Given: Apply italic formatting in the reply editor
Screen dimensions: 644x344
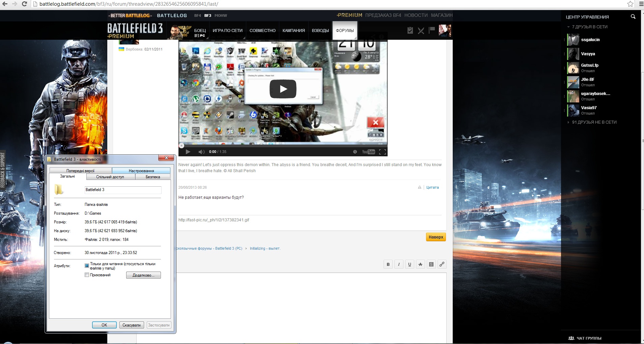Looking at the screenshot, I should pos(399,264).
